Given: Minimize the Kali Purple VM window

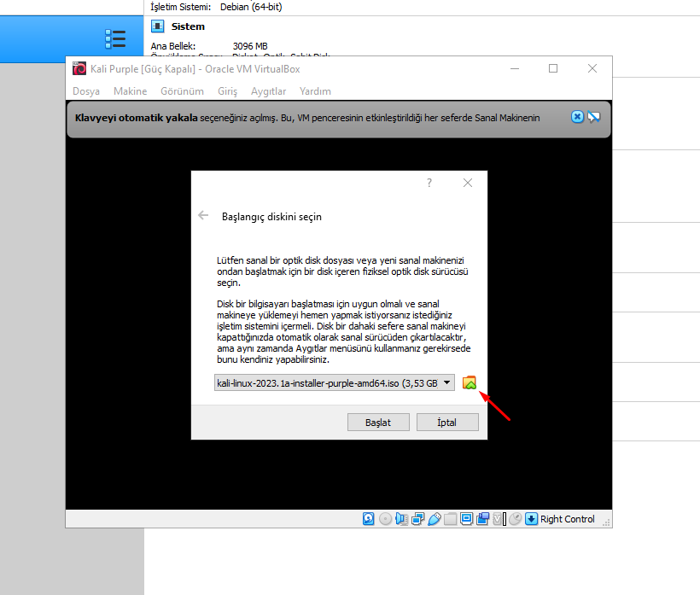Looking at the screenshot, I should click(x=515, y=69).
